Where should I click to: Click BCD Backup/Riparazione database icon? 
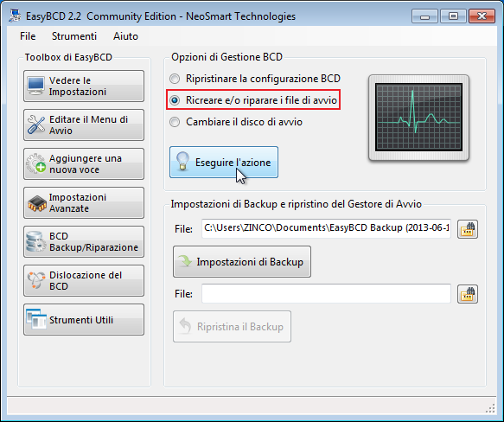pyautogui.click(x=36, y=241)
